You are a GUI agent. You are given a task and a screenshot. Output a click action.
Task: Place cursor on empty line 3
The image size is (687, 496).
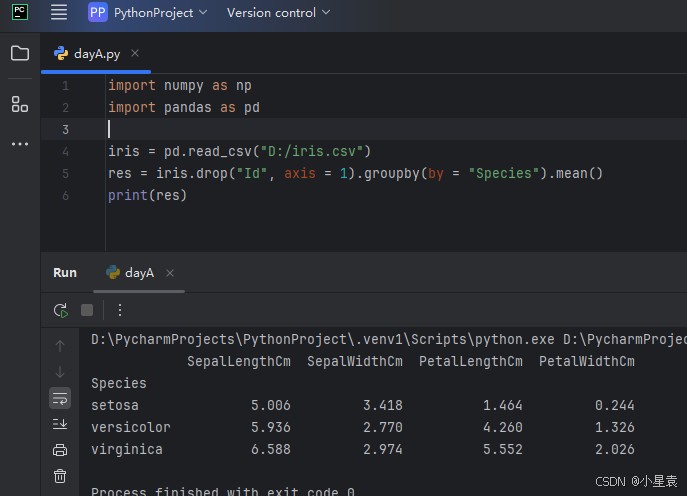point(300,129)
